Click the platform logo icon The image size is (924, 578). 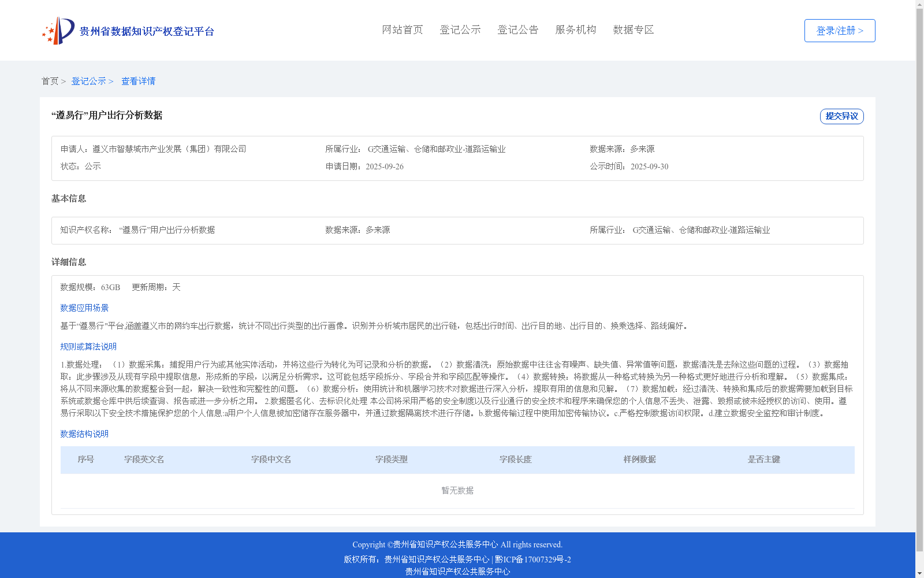point(58,31)
